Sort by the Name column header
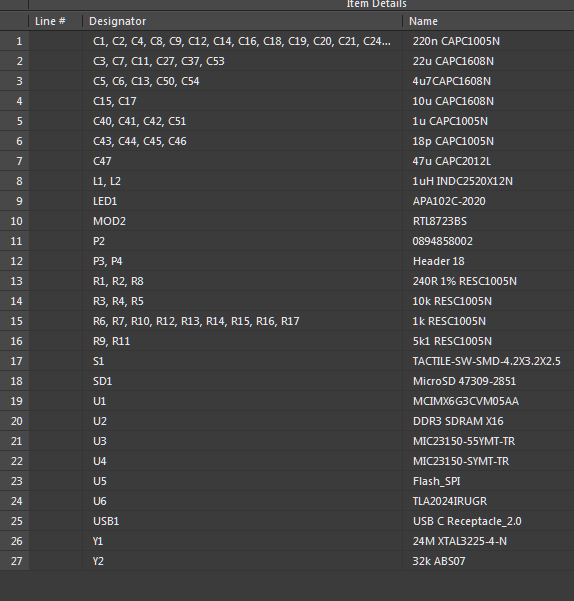574x601 pixels. point(489,21)
